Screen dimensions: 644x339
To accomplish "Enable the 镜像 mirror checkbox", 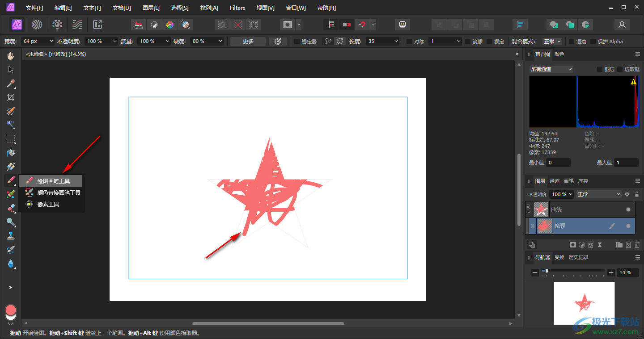I will click(x=468, y=42).
